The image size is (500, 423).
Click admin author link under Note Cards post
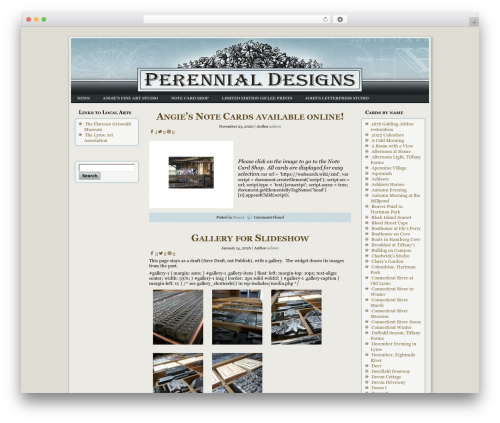(275, 127)
